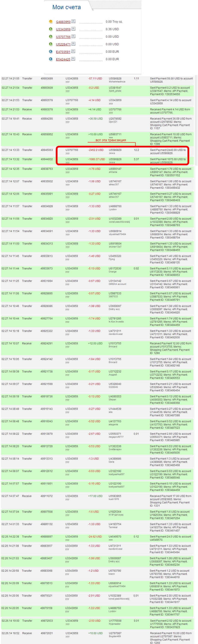
Task: Click the dollar icon beside U3707766
Action: point(51,36)
